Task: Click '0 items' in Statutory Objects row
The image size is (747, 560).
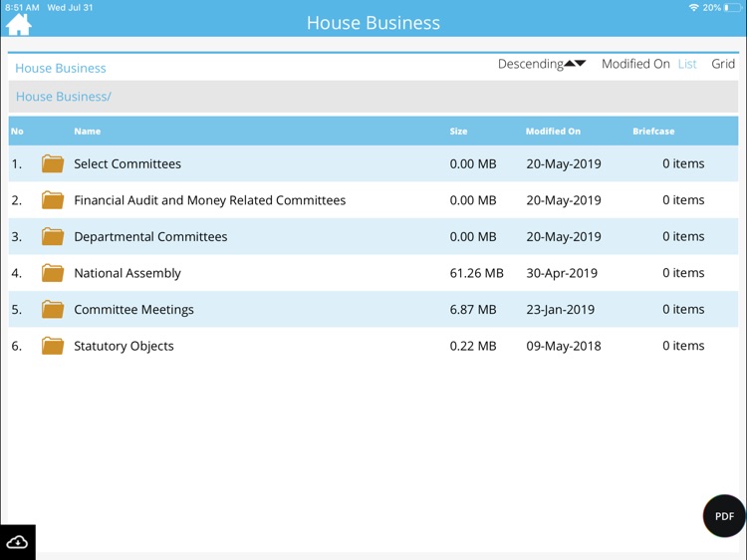Action: point(683,346)
